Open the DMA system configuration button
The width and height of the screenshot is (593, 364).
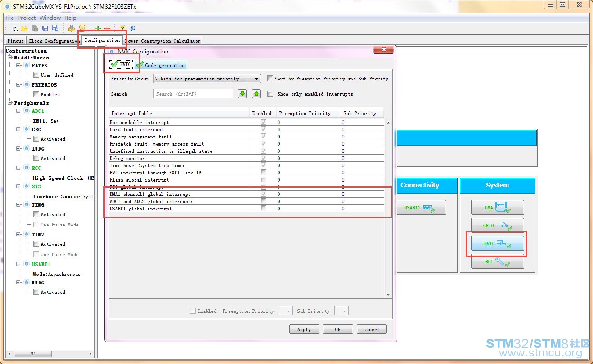click(498, 207)
